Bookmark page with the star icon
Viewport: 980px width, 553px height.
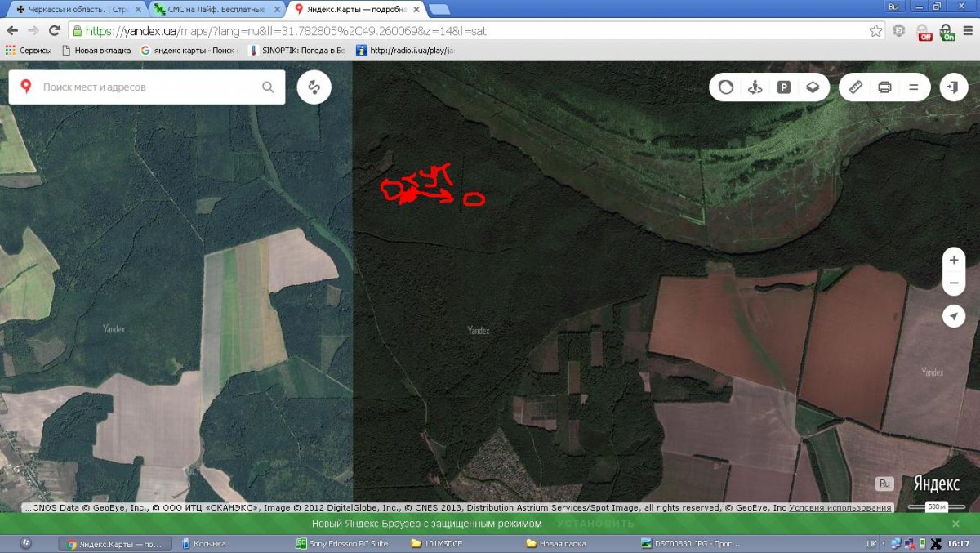coord(875,30)
